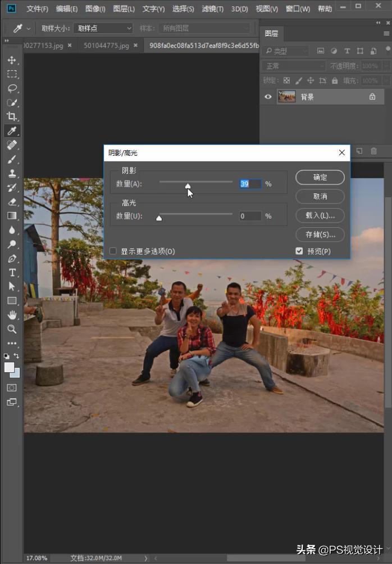Select the Pen tool
The height and width of the screenshot is (564, 392).
(12, 259)
